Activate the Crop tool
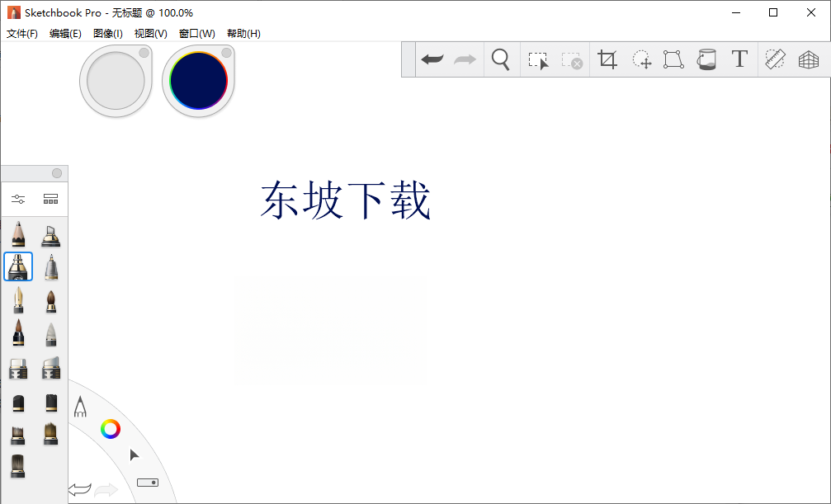This screenshot has width=831, height=504. tap(607, 59)
